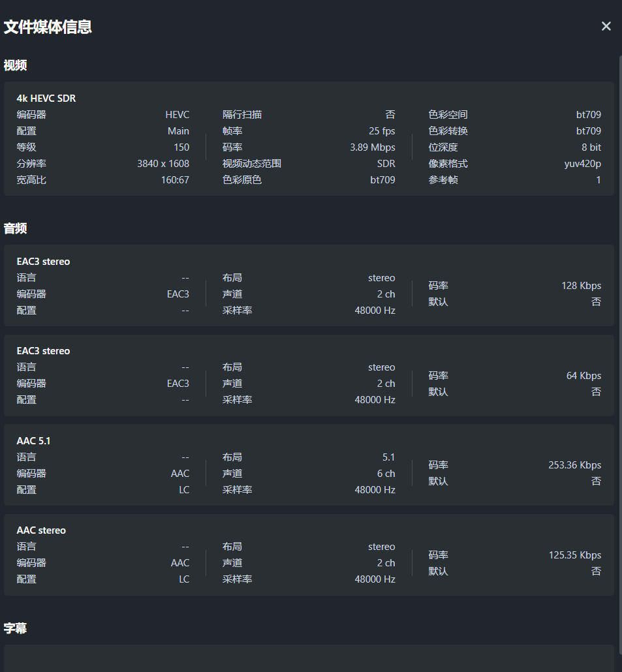Click the vertical scrollbar on the right edge

(619, 326)
